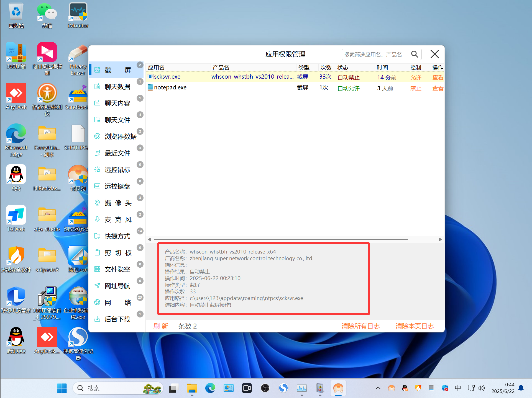Click 清除所有日志 button

(360, 326)
